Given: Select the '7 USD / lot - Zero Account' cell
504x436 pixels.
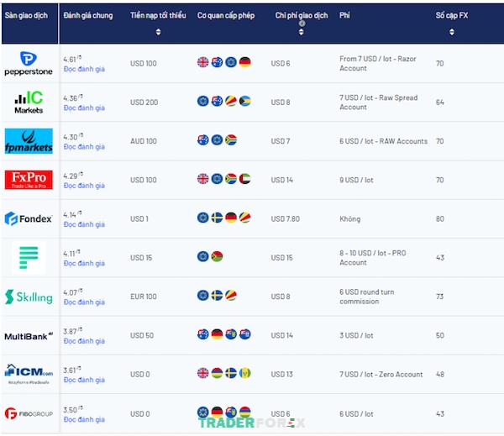Looking at the screenshot, I should coord(381,375).
